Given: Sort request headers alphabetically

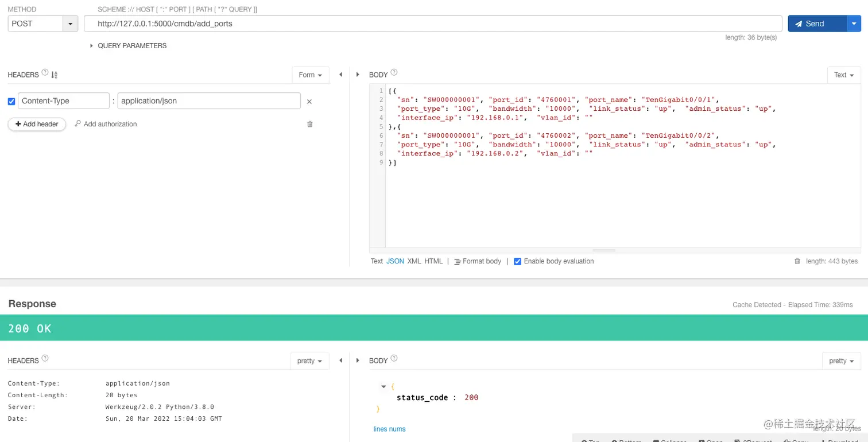Looking at the screenshot, I should point(55,75).
